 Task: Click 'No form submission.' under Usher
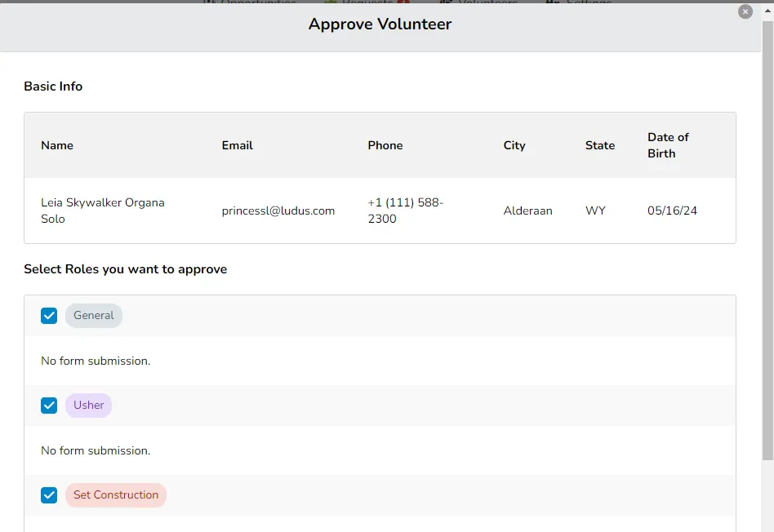pos(96,451)
